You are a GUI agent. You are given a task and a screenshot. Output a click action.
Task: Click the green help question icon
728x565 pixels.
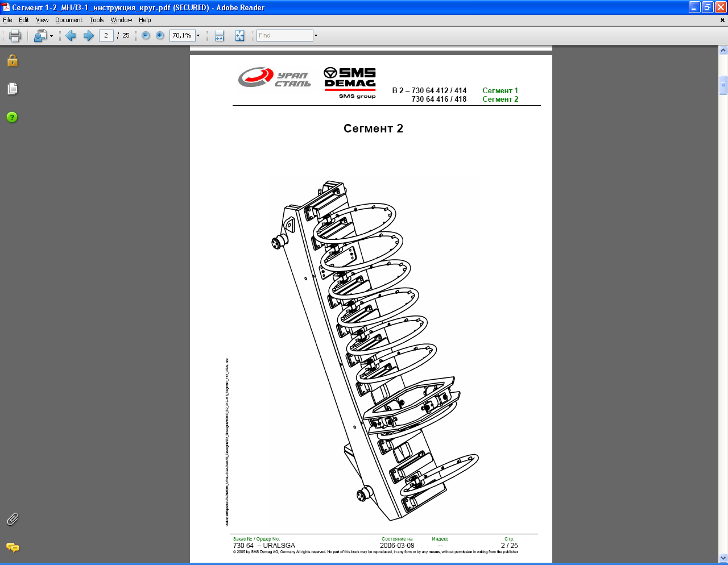click(x=12, y=117)
